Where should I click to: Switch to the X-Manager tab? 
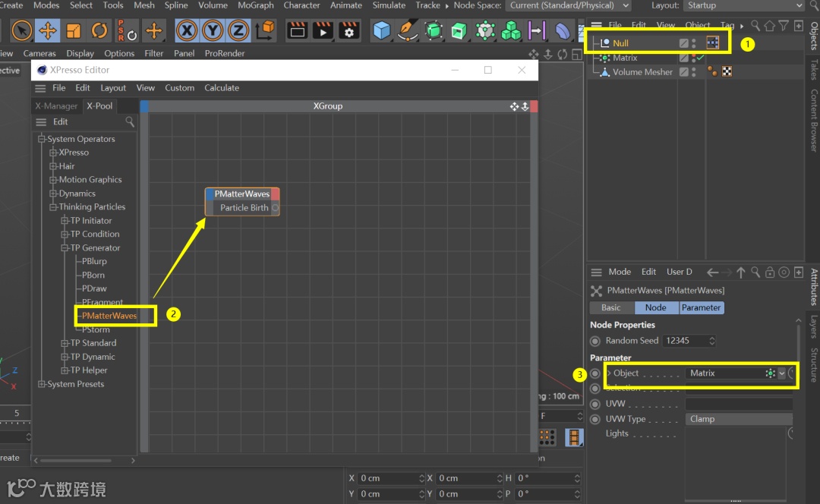click(x=56, y=106)
